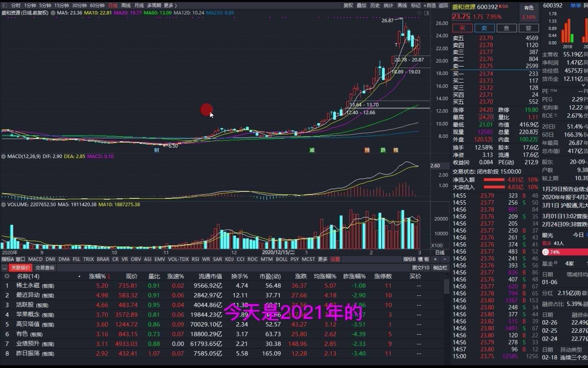Image resolution: width=588 pixels, height=368 pixels.
Task: Switch to the 关联报价 tab
Action: click(x=21, y=268)
